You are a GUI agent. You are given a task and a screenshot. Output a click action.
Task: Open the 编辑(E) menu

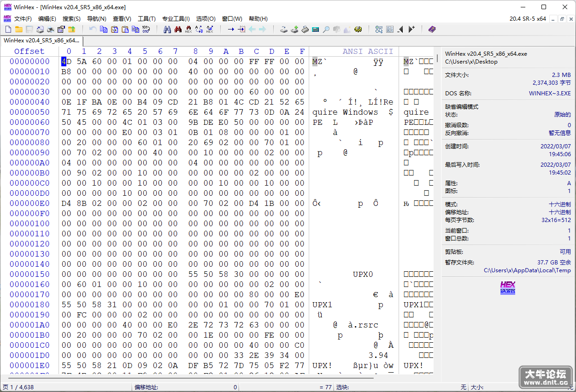coord(47,19)
